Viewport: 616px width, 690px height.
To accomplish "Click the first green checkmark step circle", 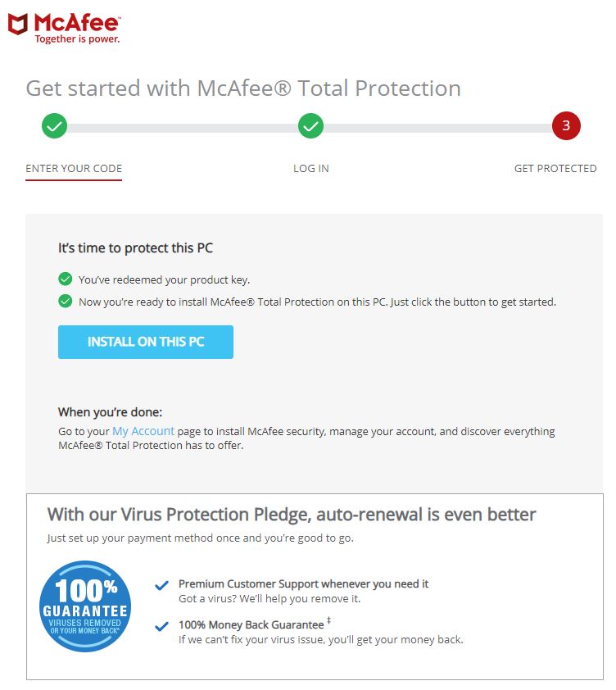I will 55,126.
